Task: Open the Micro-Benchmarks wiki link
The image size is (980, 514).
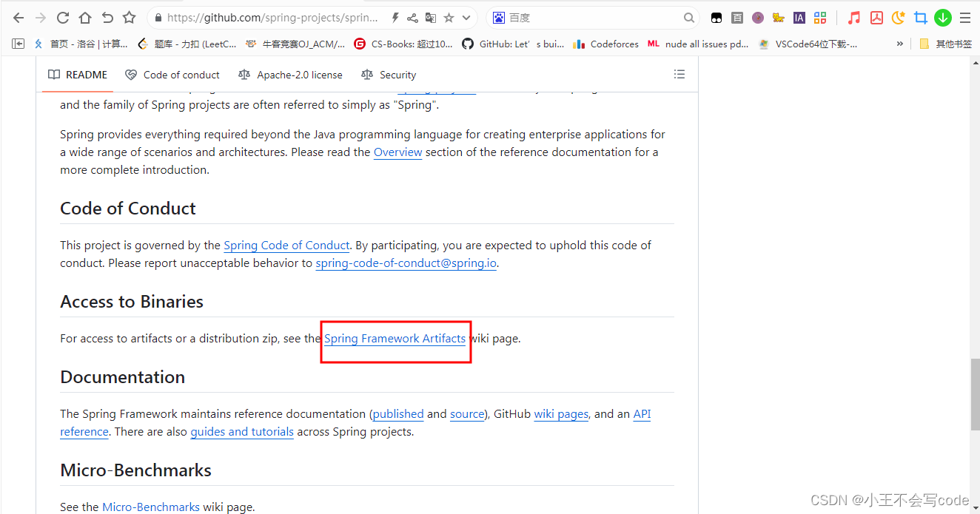Action: (x=151, y=507)
